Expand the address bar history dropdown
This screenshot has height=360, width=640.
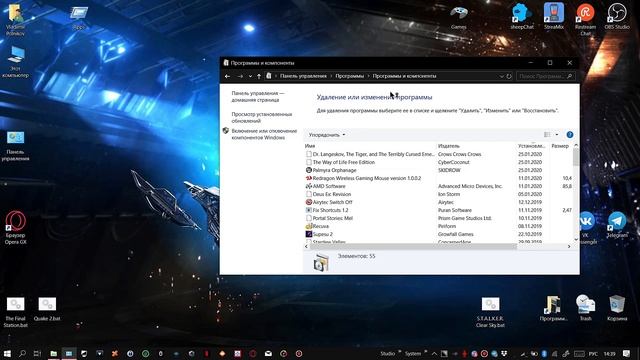(x=501, y=76)
